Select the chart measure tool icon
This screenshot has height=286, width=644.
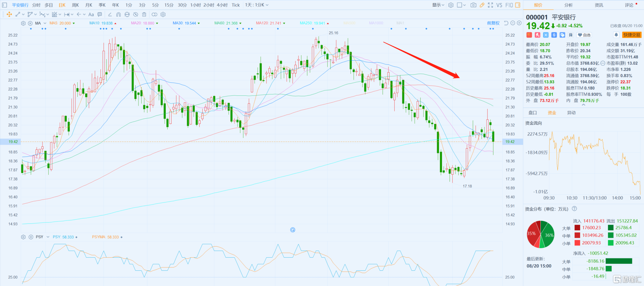(x=54, y=14)
